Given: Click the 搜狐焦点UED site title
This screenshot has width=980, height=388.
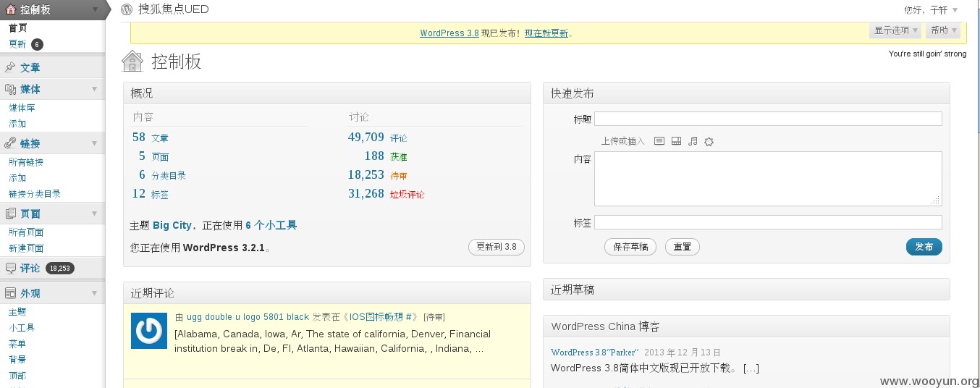Looking at the screenshot, I should tap(174, 9).
